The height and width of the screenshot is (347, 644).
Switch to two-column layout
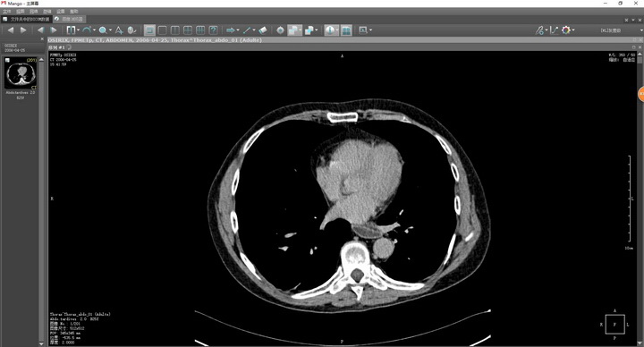[175, 30]
